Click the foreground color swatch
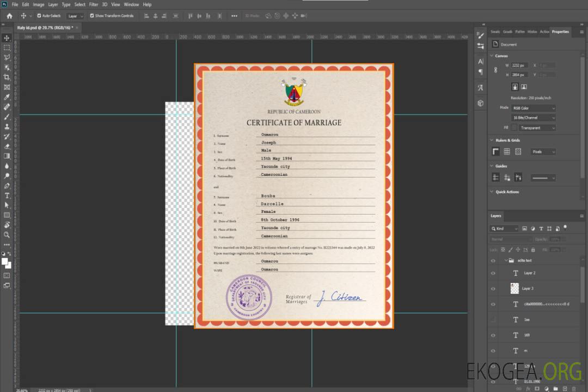Image resolution: width=588 pixels, height=392 pixels. tap(4, 261)
